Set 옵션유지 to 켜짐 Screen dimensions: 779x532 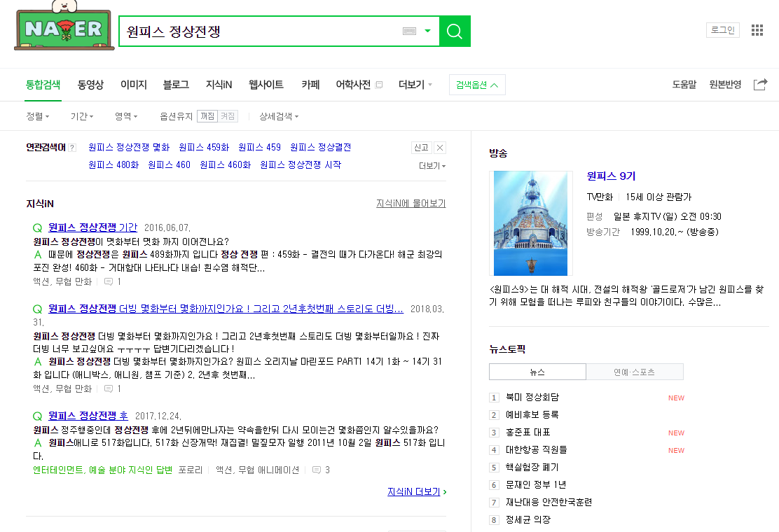point(228,116)
